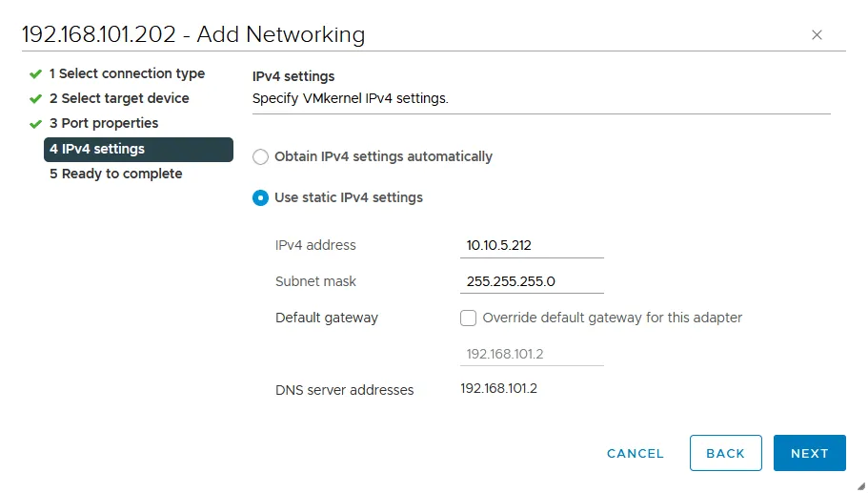Close the Add Networking dialog
This screenshot has height=493, width=868.
(817, 35)
